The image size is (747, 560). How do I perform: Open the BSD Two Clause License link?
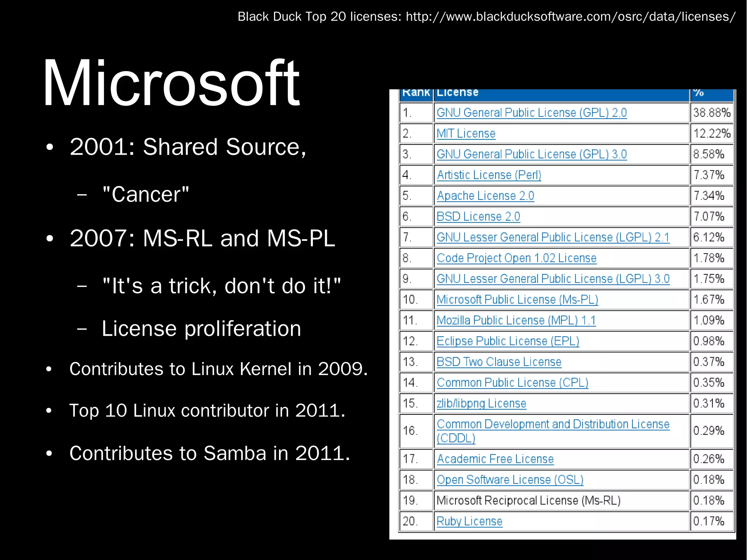pos(499,362)
